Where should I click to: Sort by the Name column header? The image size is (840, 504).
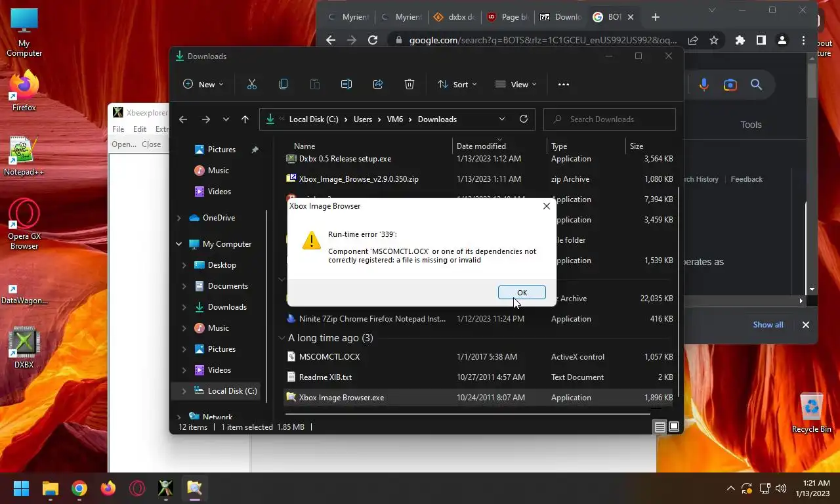304,146
